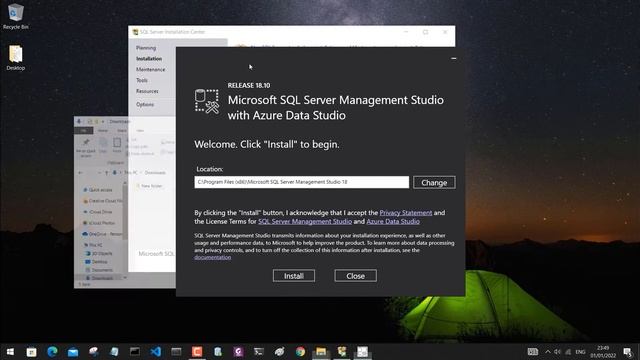Open the Privacy Statement link
This screenshot has height=360, width=640.
[x=406, y=213]
